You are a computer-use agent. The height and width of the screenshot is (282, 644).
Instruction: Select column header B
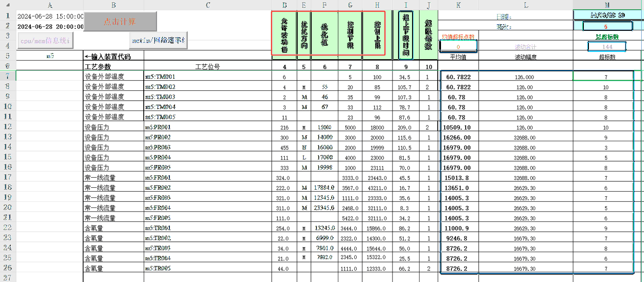114,5
